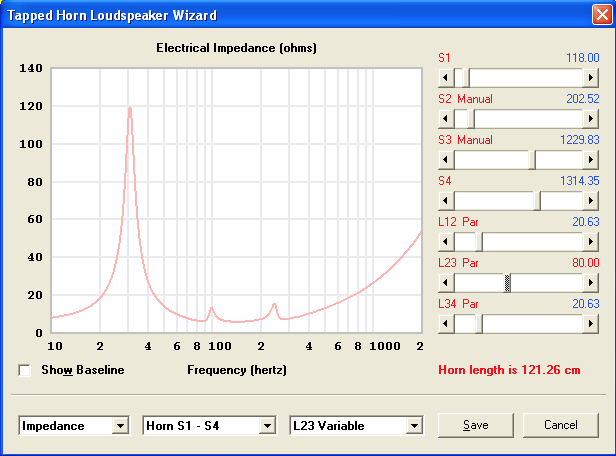The height and width of the screenshot is (456, 616).
Task: Enable the Show Baseline checkbox
Action: 24,370
